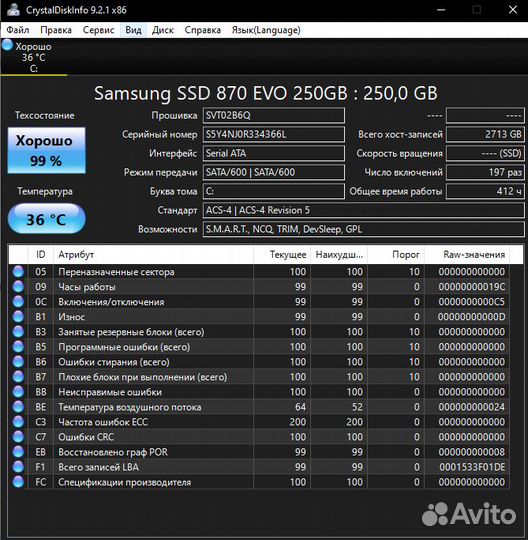Click the 36 °C temperature button
This screenshot has width=528, height=540.
click(x=46, y=219)
